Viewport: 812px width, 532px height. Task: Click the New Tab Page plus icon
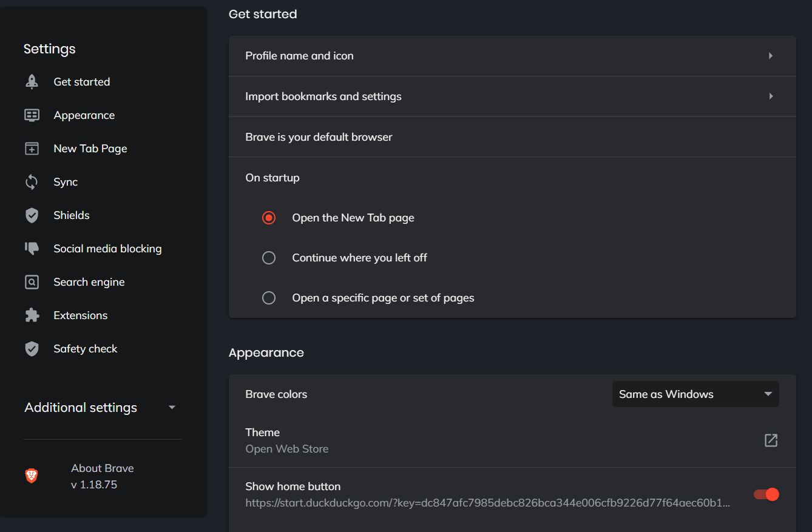tap(32, 149)
